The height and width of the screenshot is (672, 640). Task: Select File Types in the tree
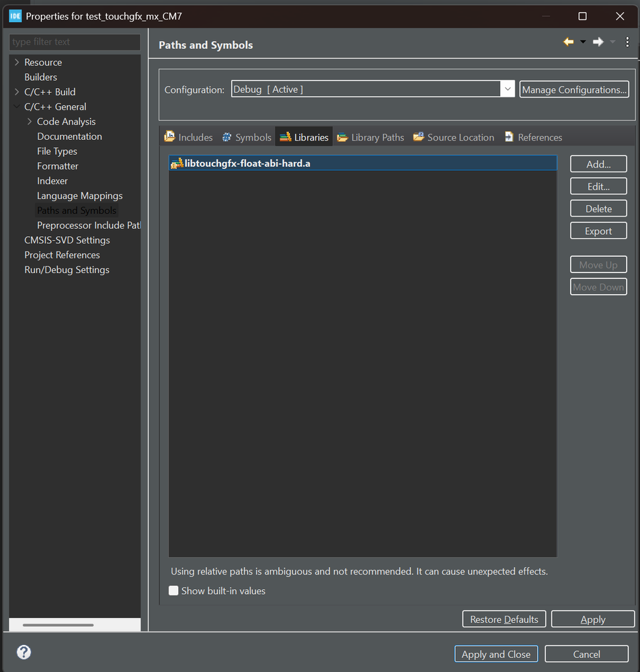coord(57,151)
